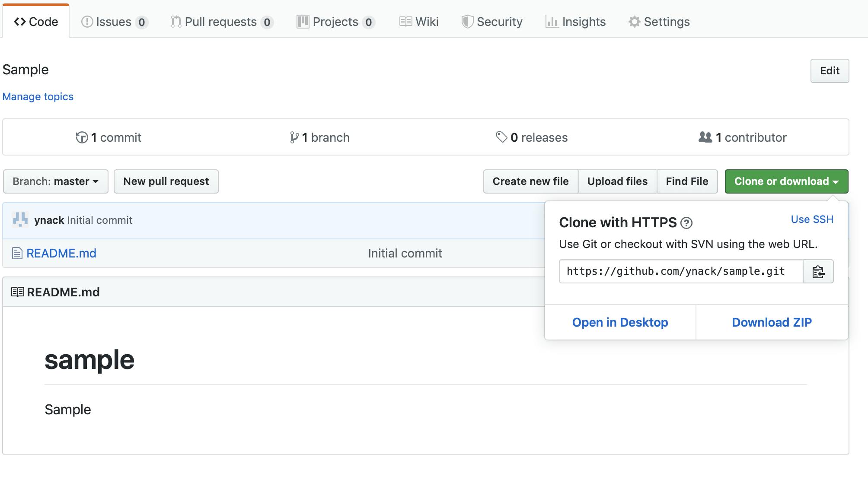Click the contributors people icon
The width and height of the screenshot is (868, 483).
pyautogui.click(x=705, y=137)
